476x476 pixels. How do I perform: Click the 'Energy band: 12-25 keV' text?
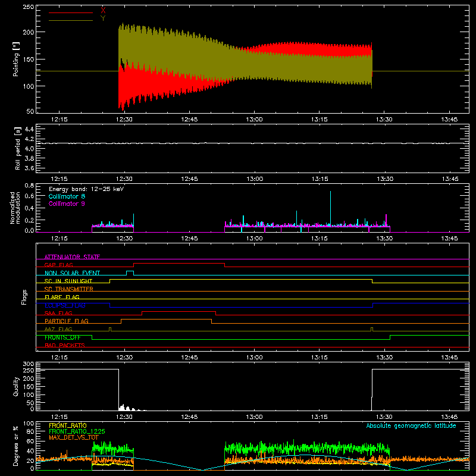coord(86,189)
